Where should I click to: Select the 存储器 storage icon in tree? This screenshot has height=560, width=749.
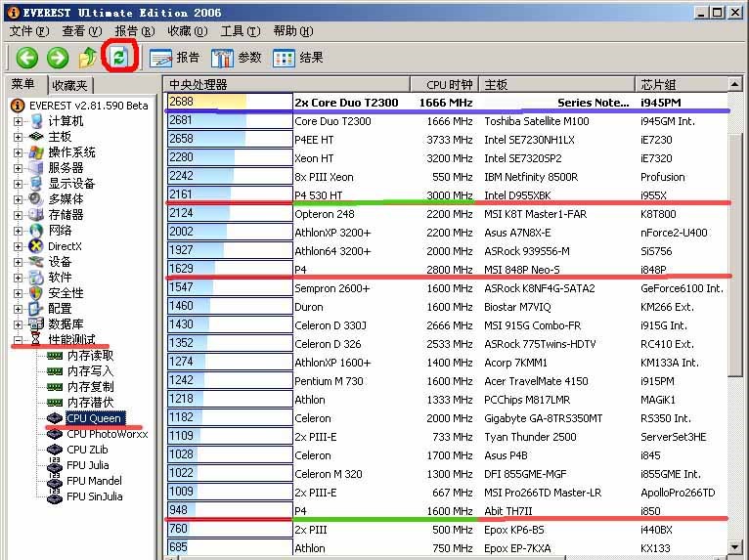point(36,215)
